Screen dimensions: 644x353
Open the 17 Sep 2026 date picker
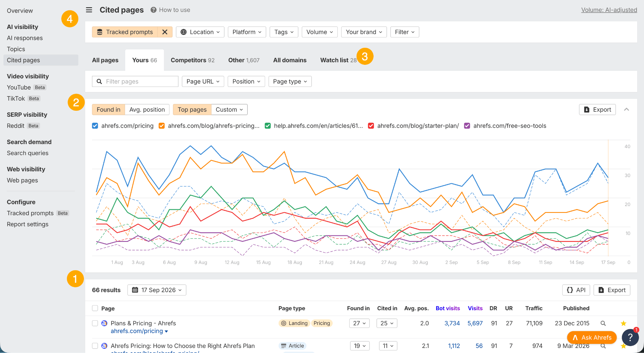click(x=157, y=290)
